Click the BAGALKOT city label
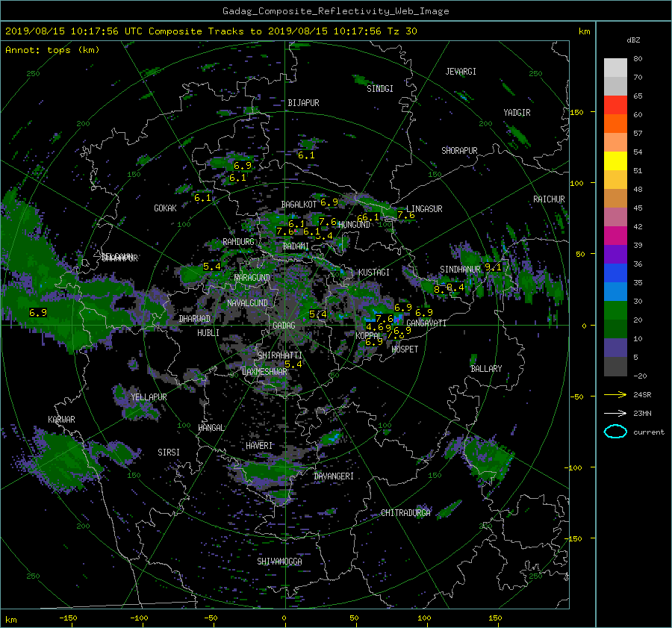 [x=299, y=205]
